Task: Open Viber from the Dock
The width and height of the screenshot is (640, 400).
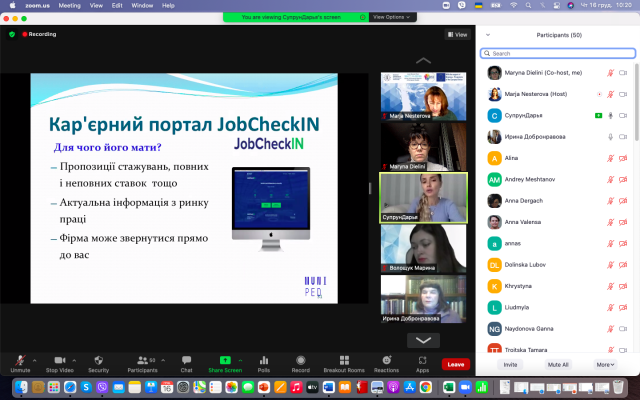Action: (102, 387)
